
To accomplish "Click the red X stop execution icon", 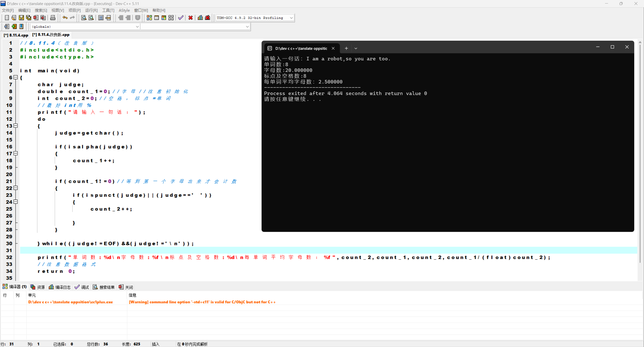I will pos(190,18).
